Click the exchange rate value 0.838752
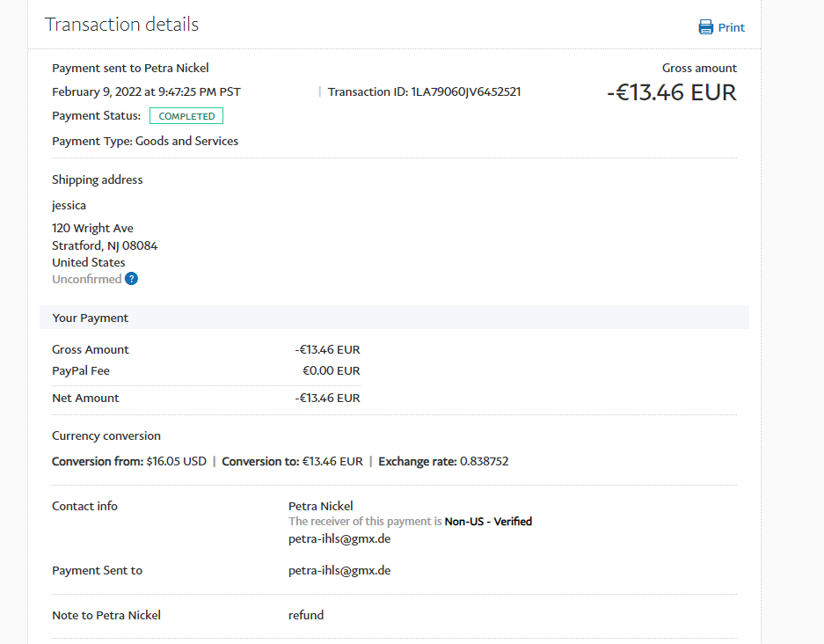The width and height of the screenshot is (824, 644). [480, 461]
